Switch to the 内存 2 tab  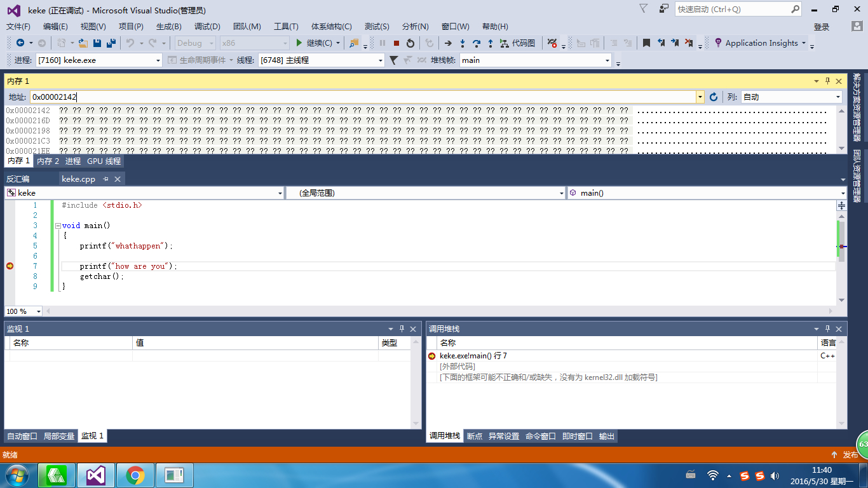48,161
